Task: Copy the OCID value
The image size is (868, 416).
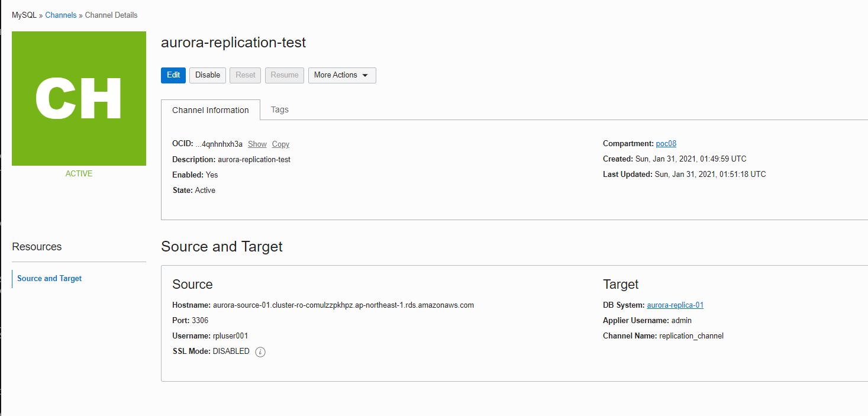Action: click(280, 144)
